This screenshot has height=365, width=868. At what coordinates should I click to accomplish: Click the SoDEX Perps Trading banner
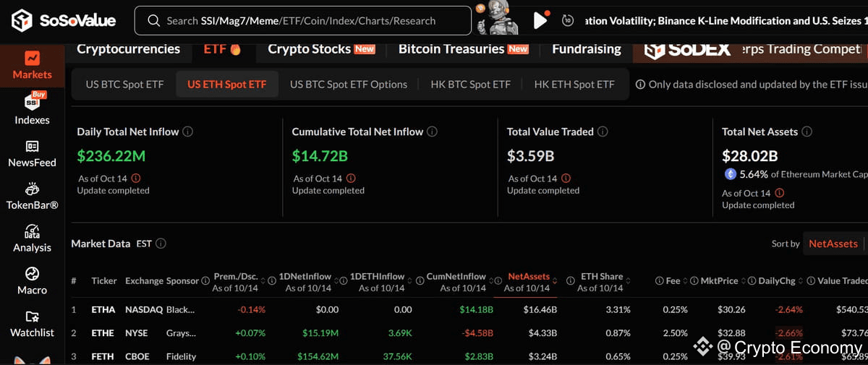pyautogui.click(x=750, y=50)
